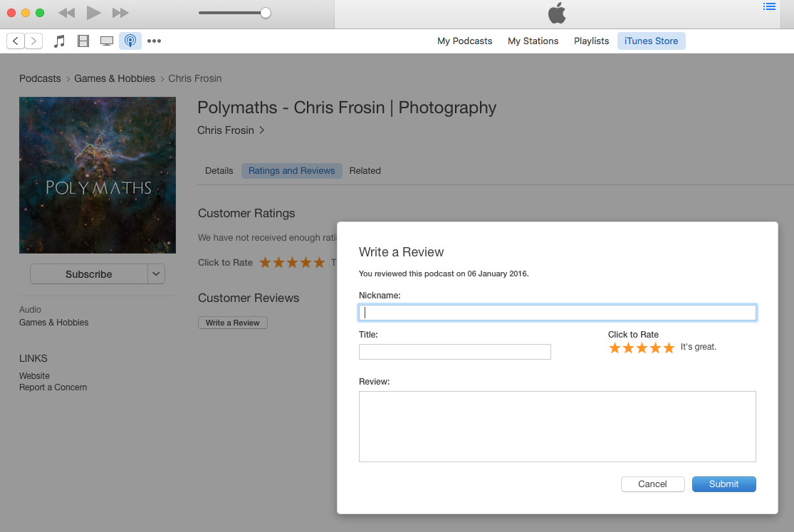This screenshot has width=794, height=532.
Task: Click the Polymaths podcast artwork
Action: [x=98, y=175]
